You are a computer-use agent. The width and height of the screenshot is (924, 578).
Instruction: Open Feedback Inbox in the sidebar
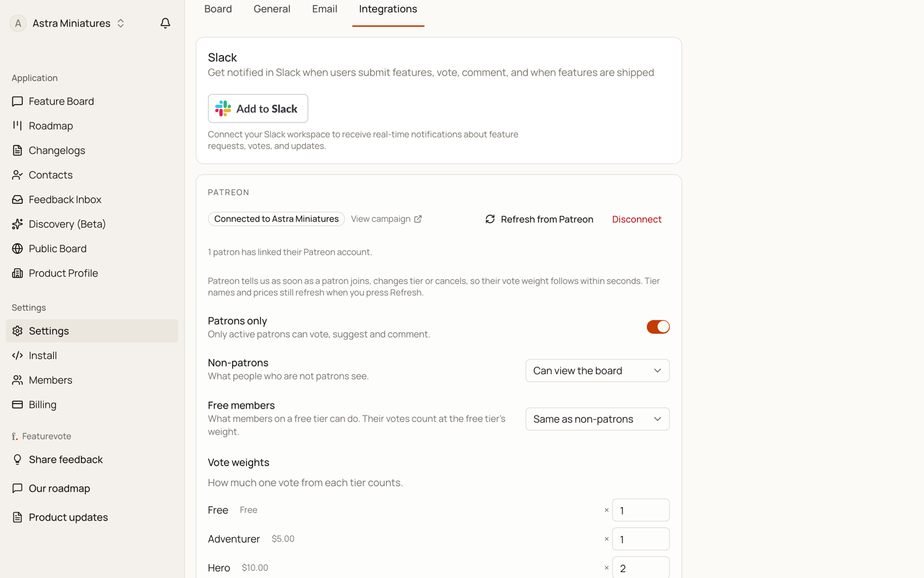point(92,199)
